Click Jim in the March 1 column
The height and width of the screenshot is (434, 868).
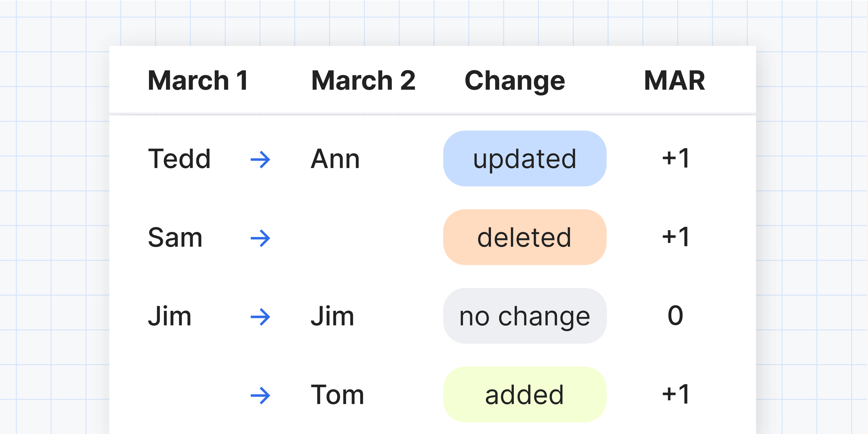(x=170, y=316)
